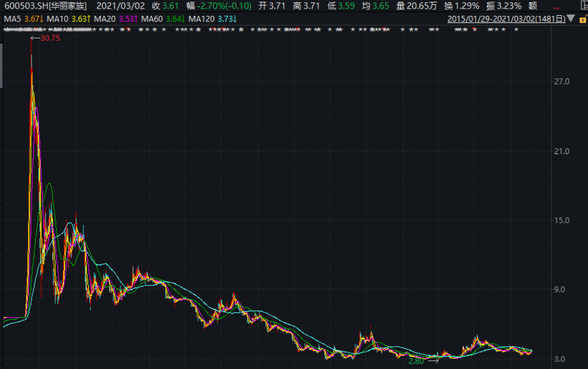Click the 2015/01/29-2021/03/02 date range link
The width and height of the screenshot is (588, 369).
[506, 19]
